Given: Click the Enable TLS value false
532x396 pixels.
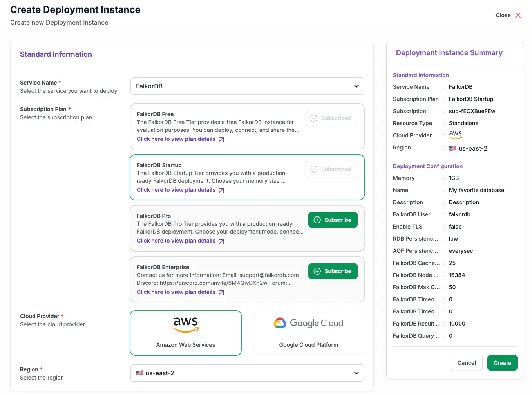Looking at the screenshot, I should coord(455,227).
